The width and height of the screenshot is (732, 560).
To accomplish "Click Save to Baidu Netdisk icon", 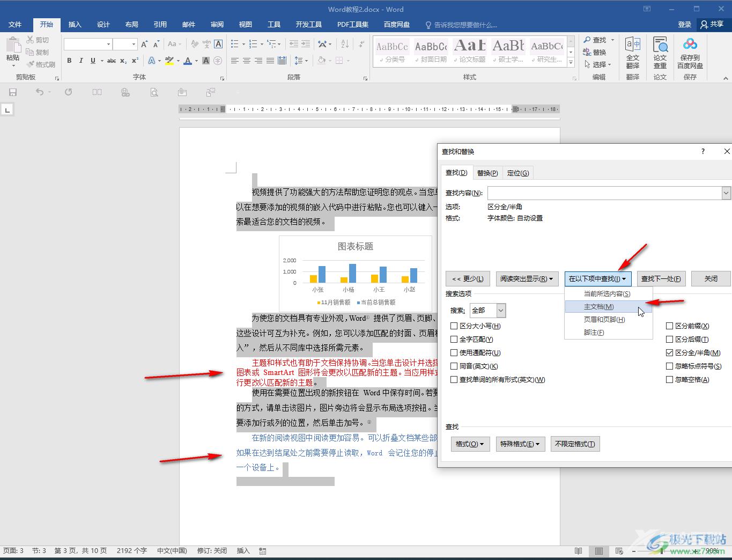I will (x=690, y=53).
